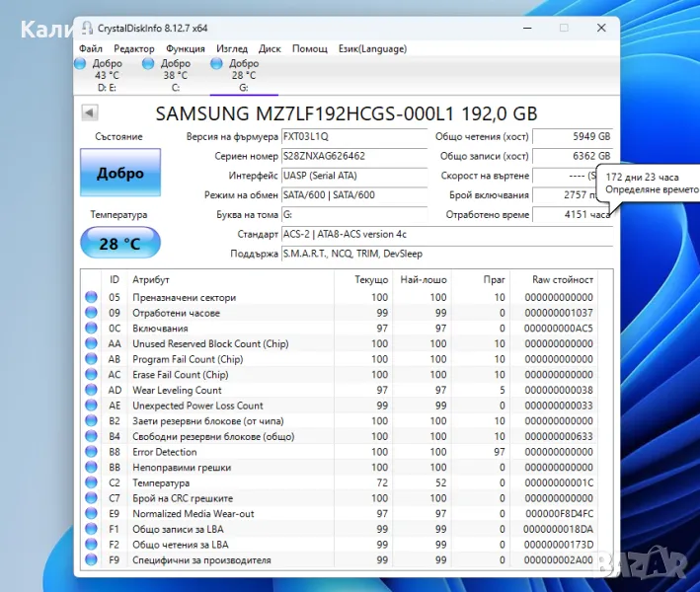Open the Функция menu

pyautogui.click(x=186, y=48)
